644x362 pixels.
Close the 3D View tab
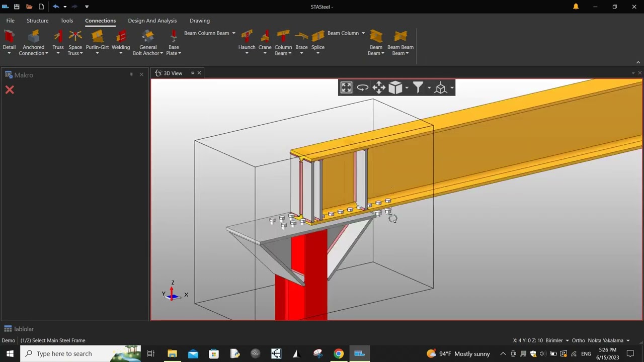coord(199,73)
